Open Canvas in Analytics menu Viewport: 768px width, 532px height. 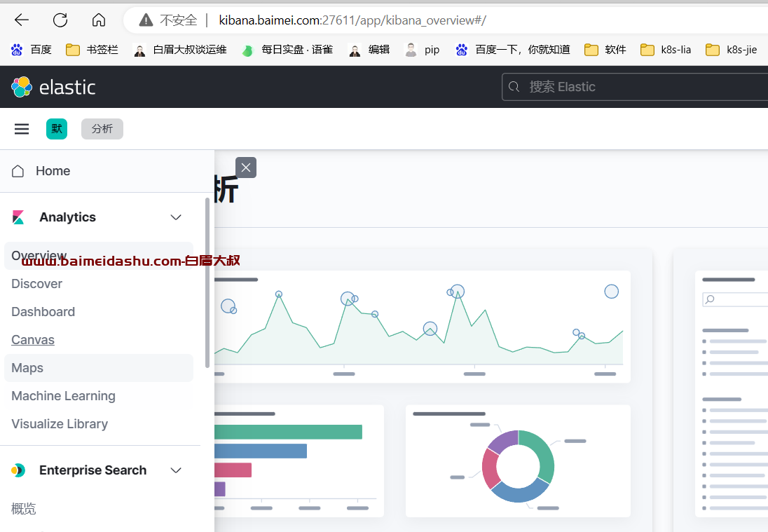click(33, 339)
